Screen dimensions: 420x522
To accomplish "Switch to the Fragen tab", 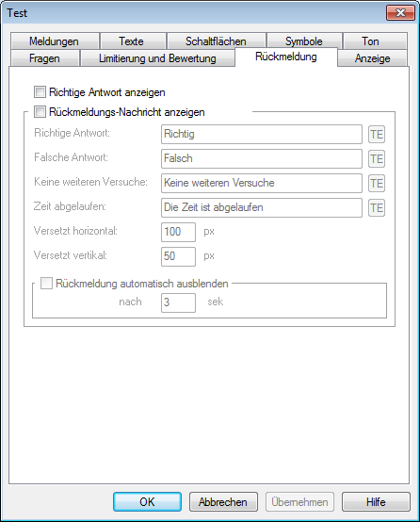I will point(45,58).
